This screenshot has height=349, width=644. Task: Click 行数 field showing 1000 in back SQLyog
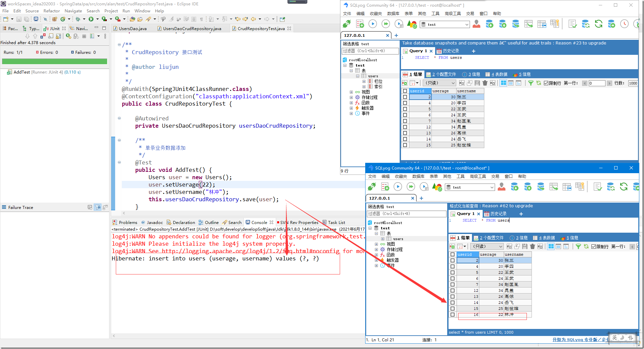(633, 83)
